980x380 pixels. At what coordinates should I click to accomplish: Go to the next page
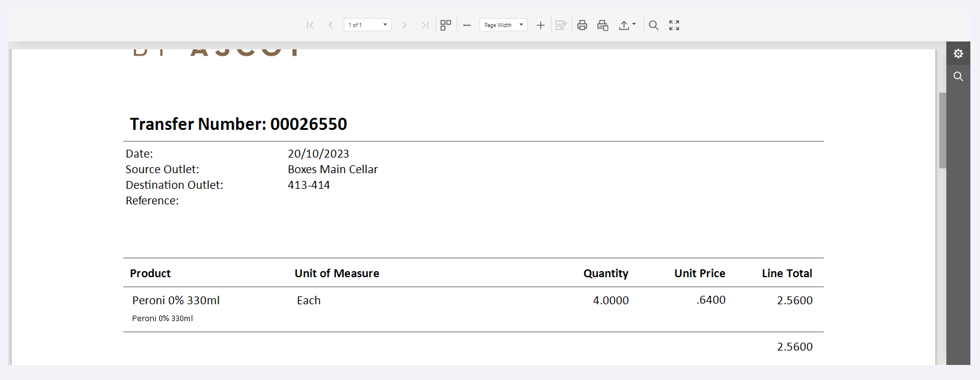coord(404,25)
